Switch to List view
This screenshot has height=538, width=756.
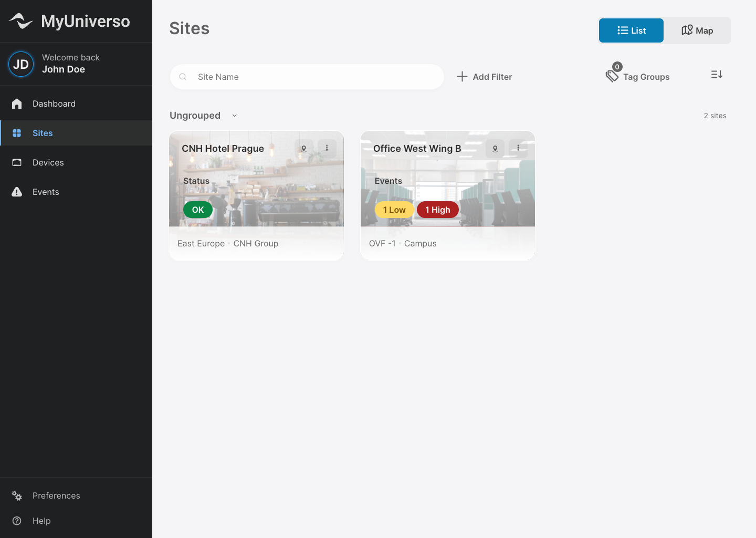[631, 30]
